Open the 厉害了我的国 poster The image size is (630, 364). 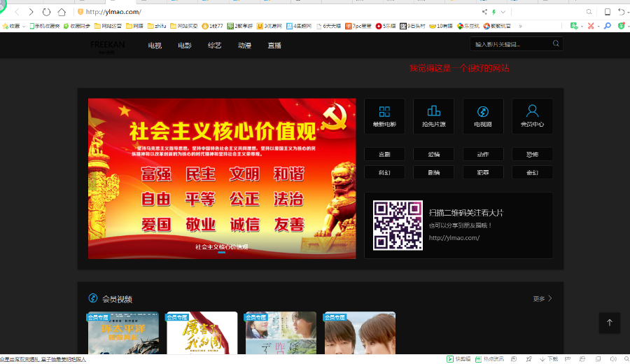point(202,333)
